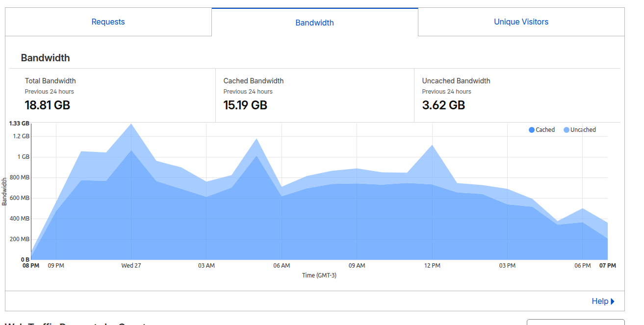The width and height of the screenshot is (644, 325).
Task: Click the dropdown box at bottom right
Action: (576, 322)
